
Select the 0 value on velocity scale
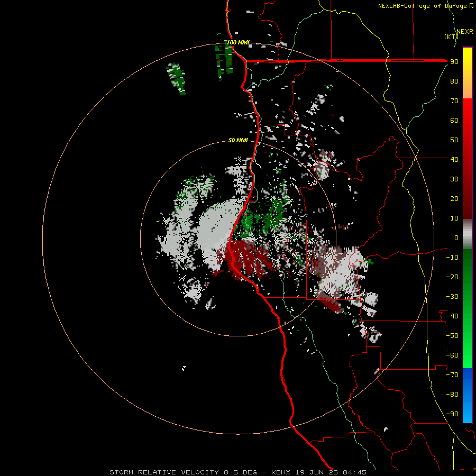456,237
